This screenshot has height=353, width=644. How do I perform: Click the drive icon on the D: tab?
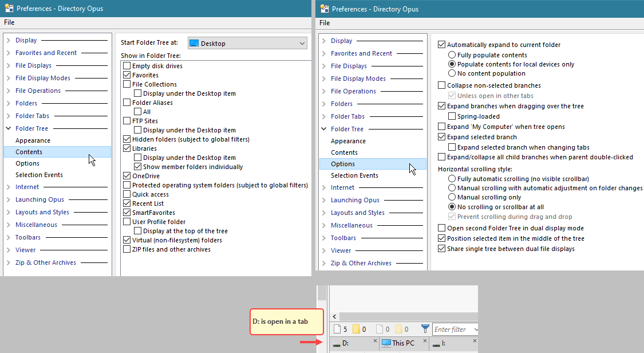coord(337,344)
